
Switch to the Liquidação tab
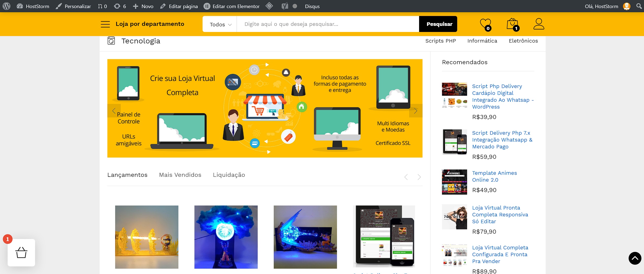(x=229, y=175)
